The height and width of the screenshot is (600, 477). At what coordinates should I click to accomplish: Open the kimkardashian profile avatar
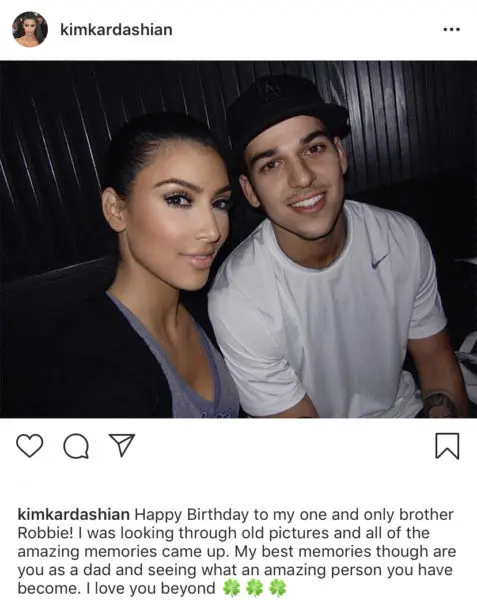pos(30,29)
